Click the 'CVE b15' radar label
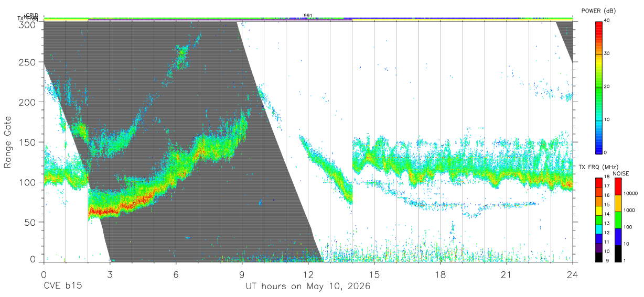This screenshot has height=297, width=644. pyautogui.click(x=63, y=287)
